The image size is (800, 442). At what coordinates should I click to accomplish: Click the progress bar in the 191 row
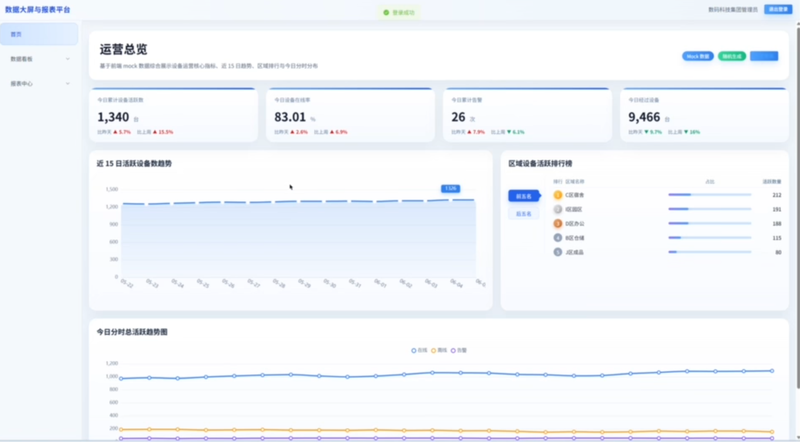point(710,209)
